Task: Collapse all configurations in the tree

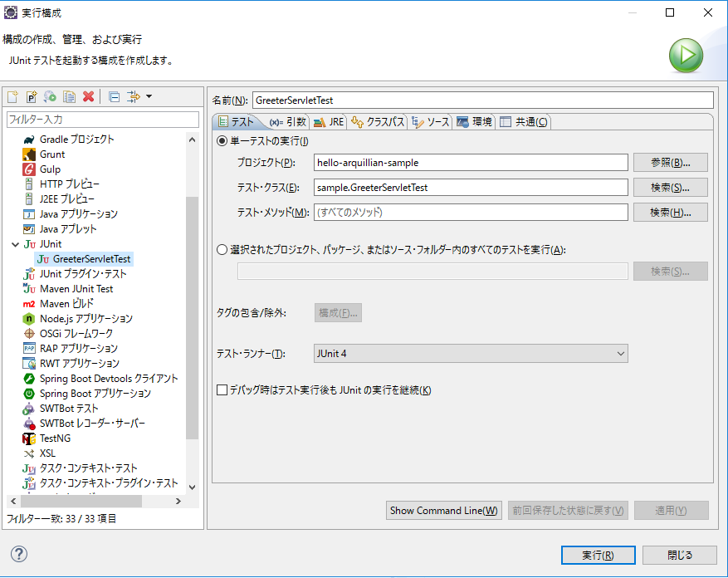Action: pos(114,97)
